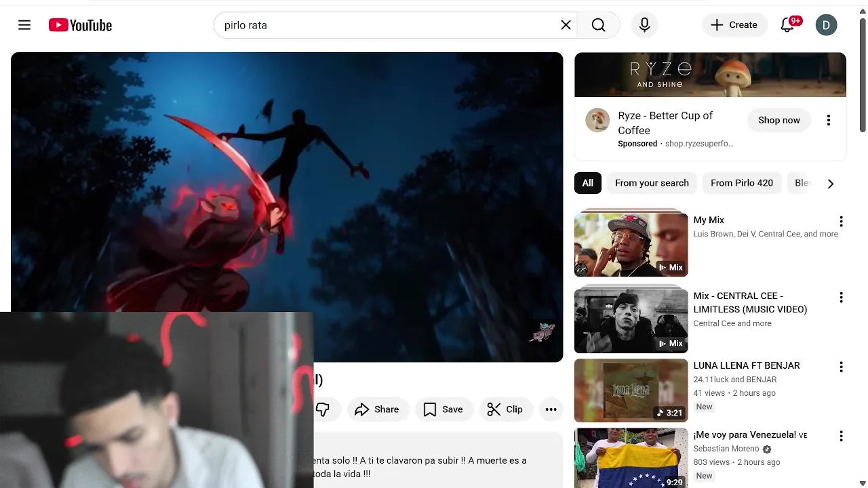868x488 pixels.
Task: Start voice search with microphone
Action: click(x=644, y=25)
